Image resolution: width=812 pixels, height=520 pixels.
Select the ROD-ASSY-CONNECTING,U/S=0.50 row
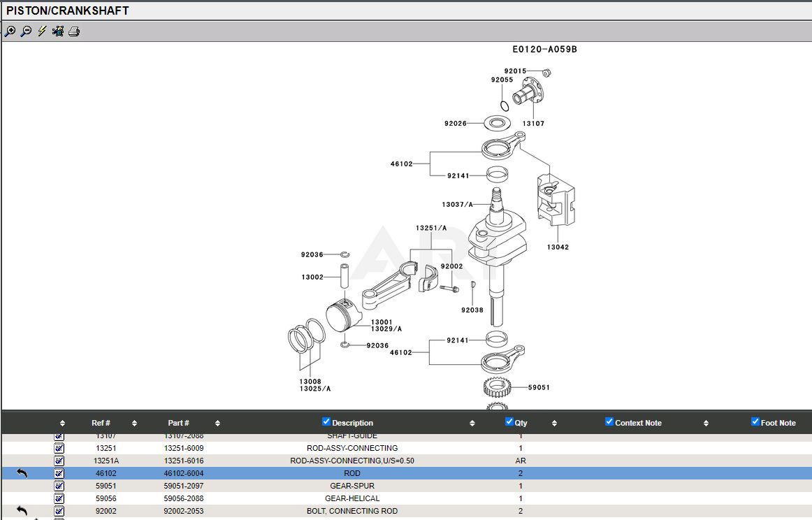coord(352,461)
